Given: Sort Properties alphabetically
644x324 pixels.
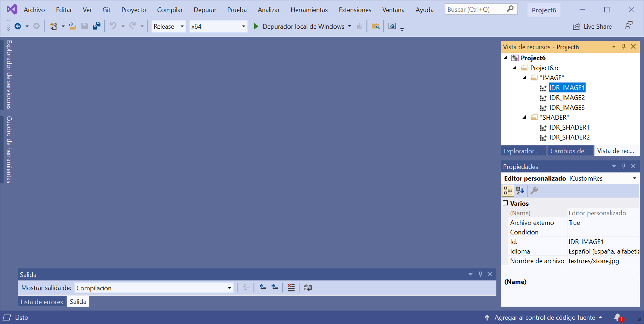Looking at the screenshot, I should click(x=520, y=191).
